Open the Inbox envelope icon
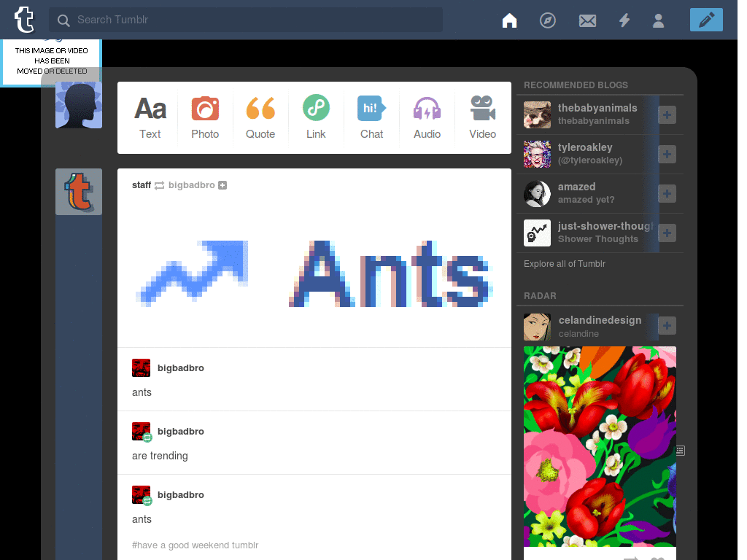Image resolution: width=747 pixels, height=560 pixels. [587, 20]
